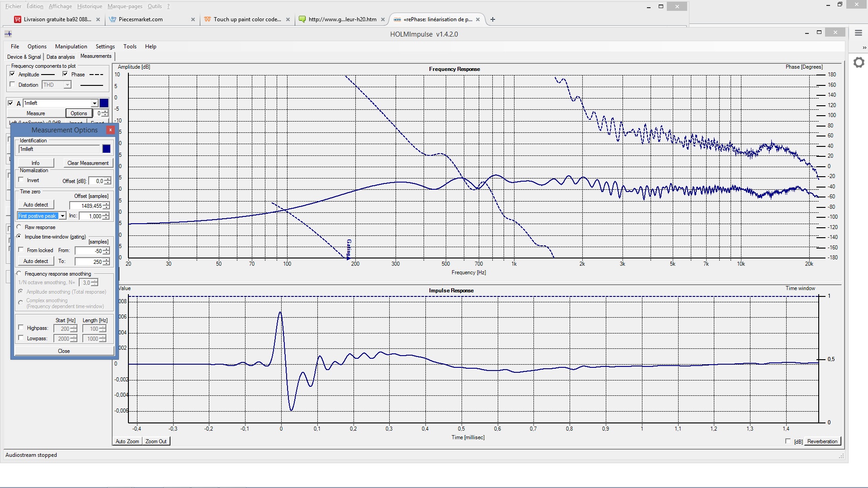868x488 pixels.
Task: Close the Piecesmarket.com tab
Action: (x=193, y=19)
